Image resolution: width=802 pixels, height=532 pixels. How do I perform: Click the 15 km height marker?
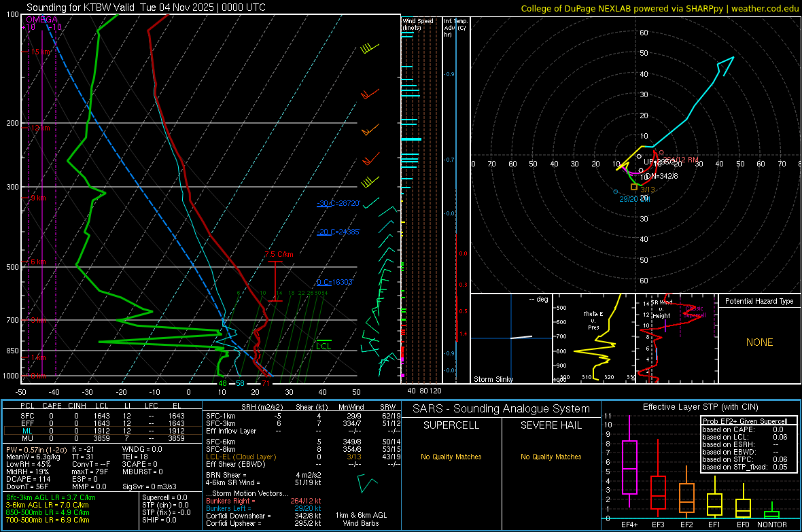click(40, 52)
